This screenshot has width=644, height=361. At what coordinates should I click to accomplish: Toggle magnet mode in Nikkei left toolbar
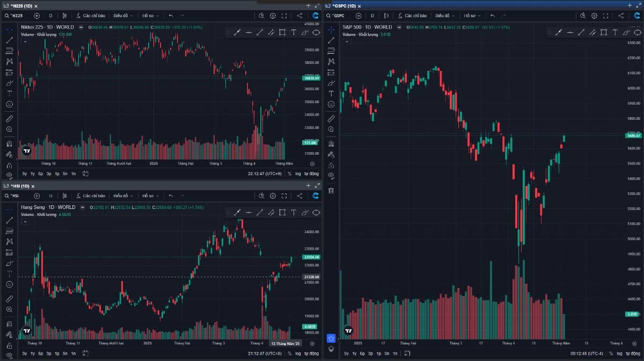(9, 143)
